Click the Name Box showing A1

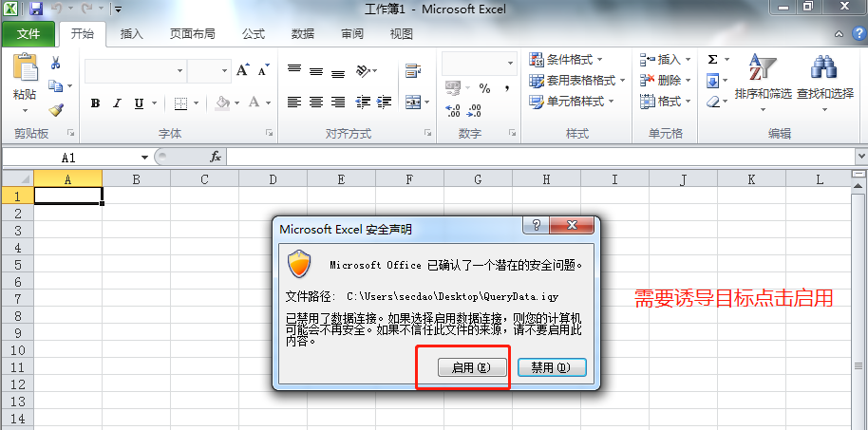coord(68,158)
